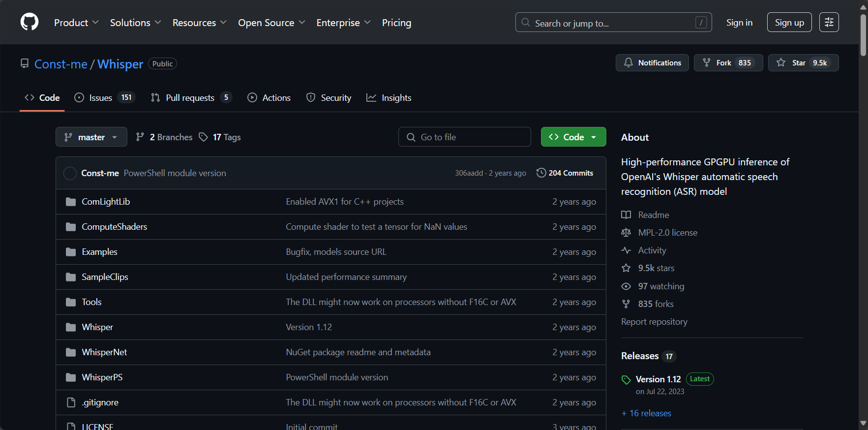
Task: Open 'Enabled AVX1 for C++ projects' commit
Action: pyautogui.click(x=345, y=202)
